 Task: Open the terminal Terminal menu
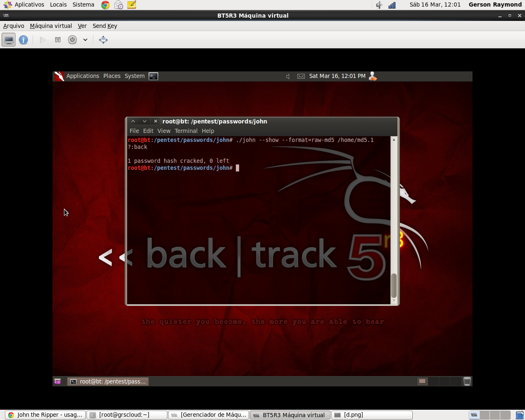(x=186, y=131)
